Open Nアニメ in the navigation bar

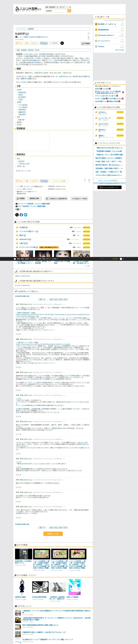pos(49,259)
